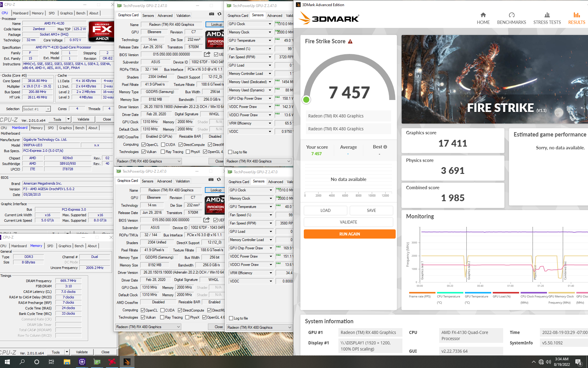This screenshot has width=588, height=368.
Task: Toggle DirectCompute checkbox in upper GPU-Z window
Action: [x=181, y=144]
